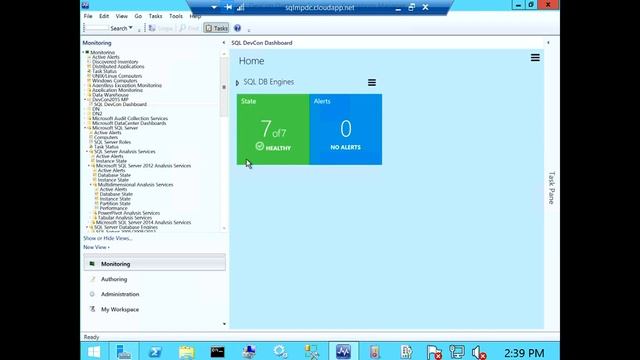Image resolution: width=640 pixels, height=360 pixels.
Task: Collapse the SQL Server Analysis Services node
Action: (x=87, y=151)
